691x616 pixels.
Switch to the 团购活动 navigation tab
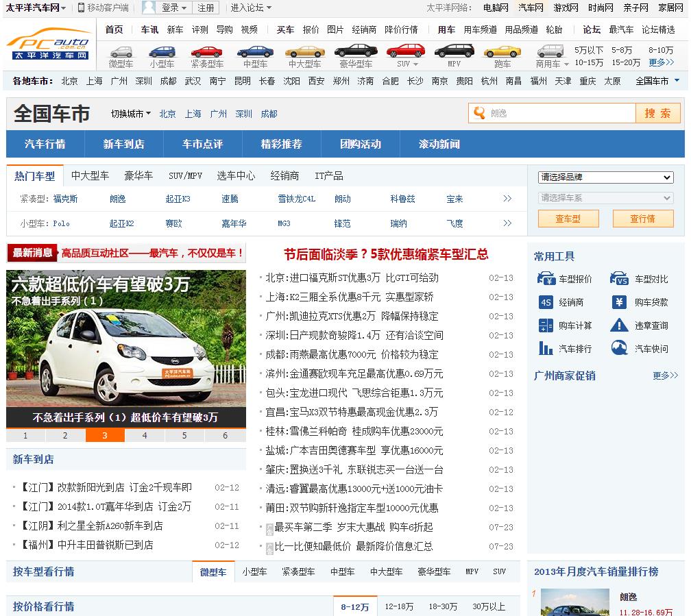[x=361, y=144]
